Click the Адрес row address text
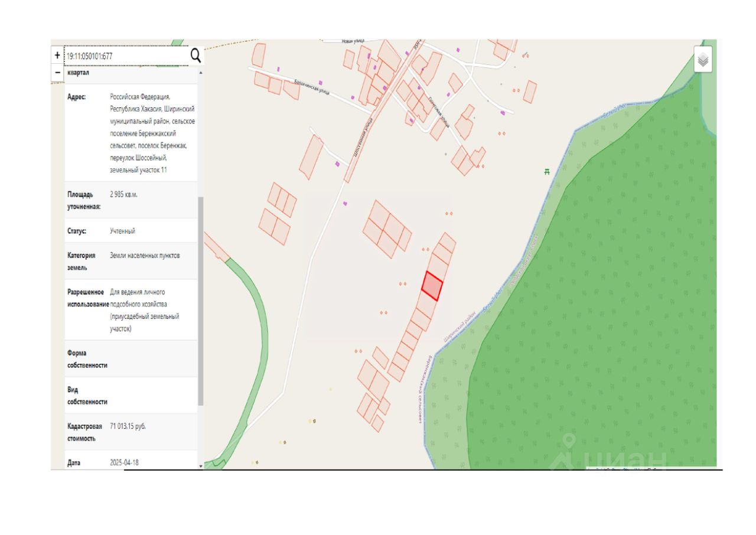The width and height of the screenshot is (756, 535). tap(152, 133)
